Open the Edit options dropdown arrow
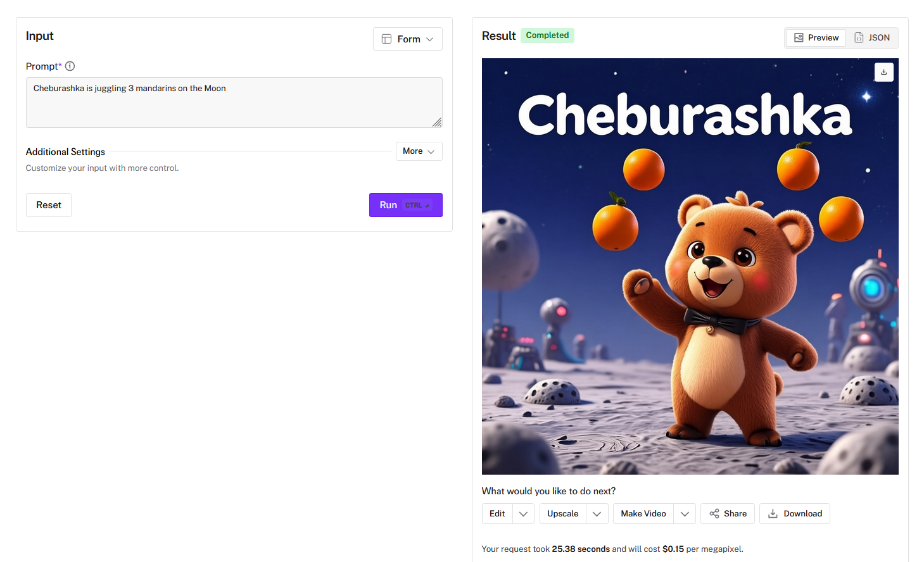This screenshot has height=562, width=924. (x=523, y=514)
